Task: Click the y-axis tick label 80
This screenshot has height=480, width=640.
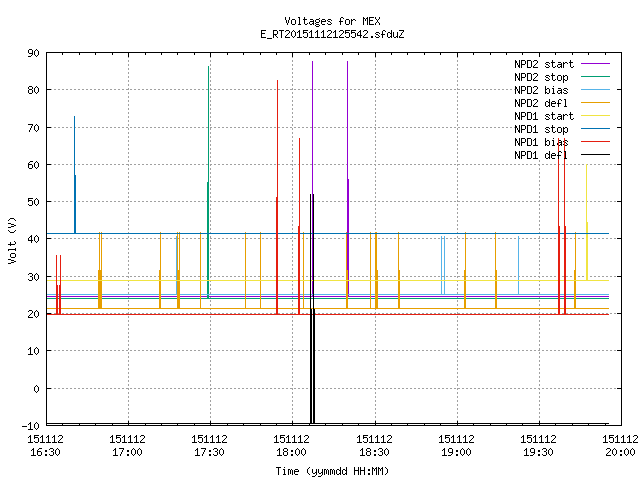Action: point(33,90)
